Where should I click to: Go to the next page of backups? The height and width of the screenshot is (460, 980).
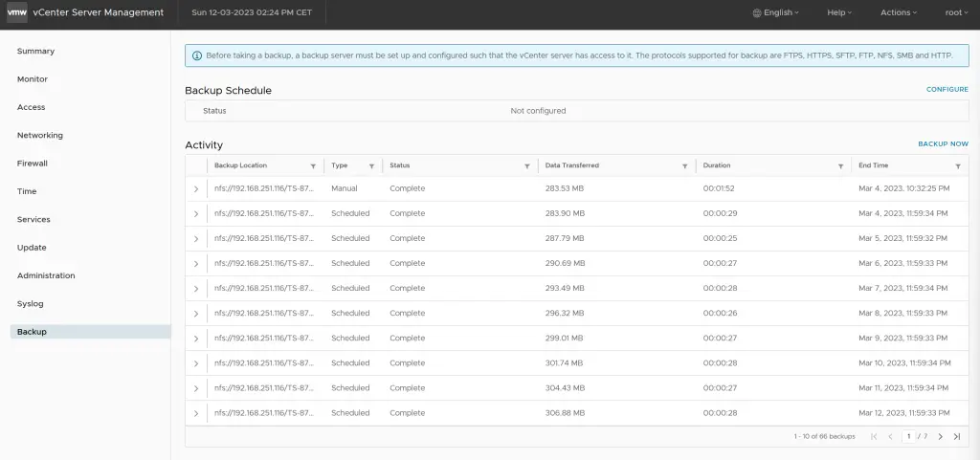click(940, 436)
